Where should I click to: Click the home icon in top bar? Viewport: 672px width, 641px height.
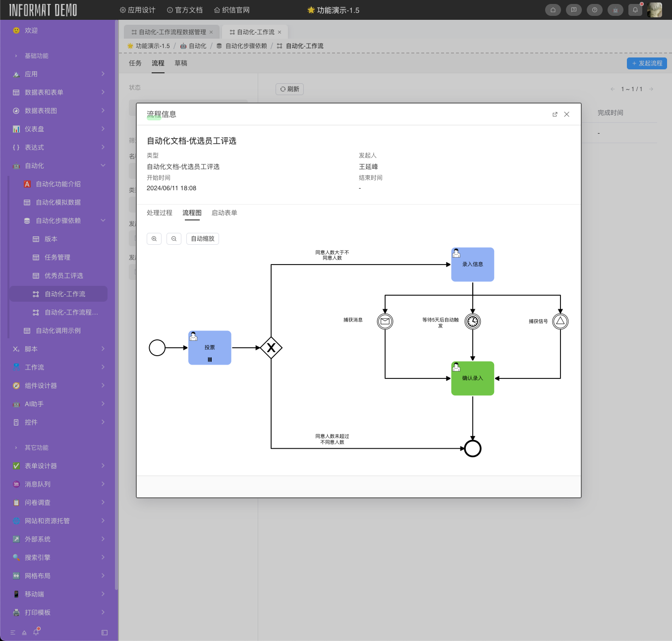point(553,10)
